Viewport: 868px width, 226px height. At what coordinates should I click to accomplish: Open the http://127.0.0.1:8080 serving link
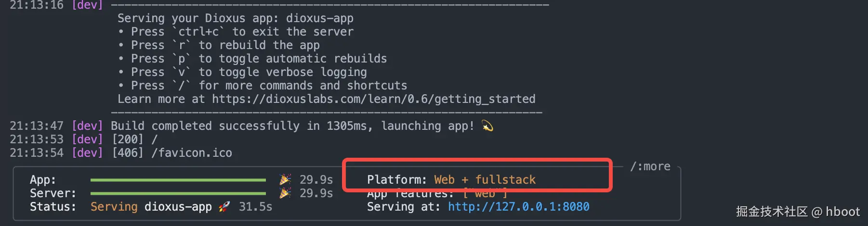[519, 207]
